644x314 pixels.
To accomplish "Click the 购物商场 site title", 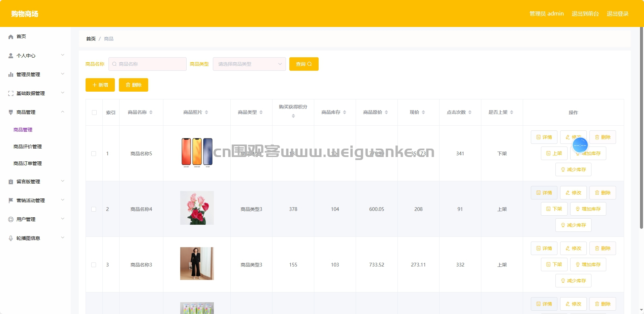I will 25,14.
